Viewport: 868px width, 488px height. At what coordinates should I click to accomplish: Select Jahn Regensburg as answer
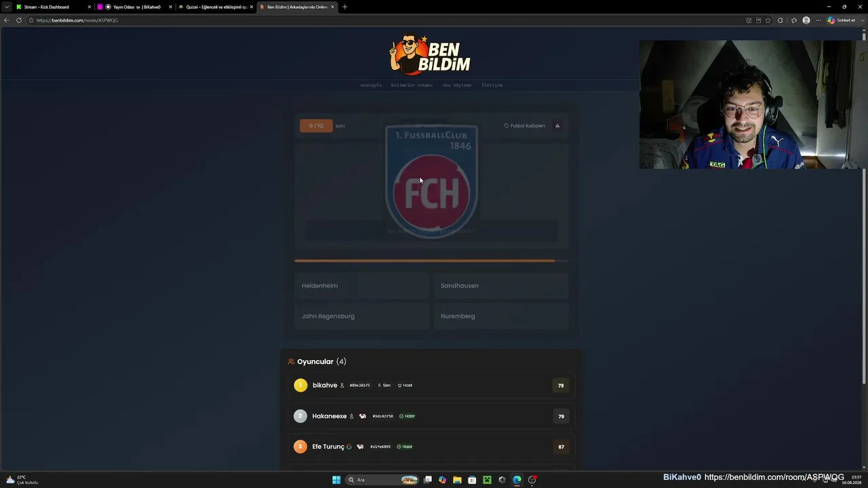(x=361, y=317)
